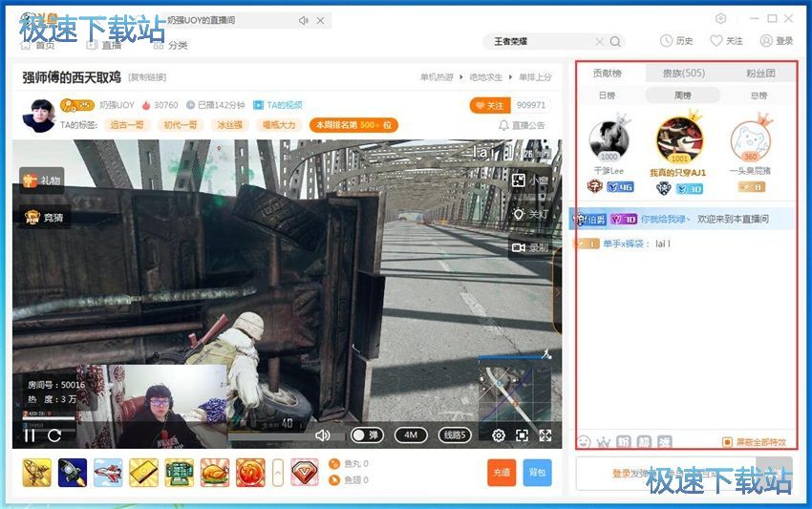Open the crown noble danmaku icon

coord(604,442)
